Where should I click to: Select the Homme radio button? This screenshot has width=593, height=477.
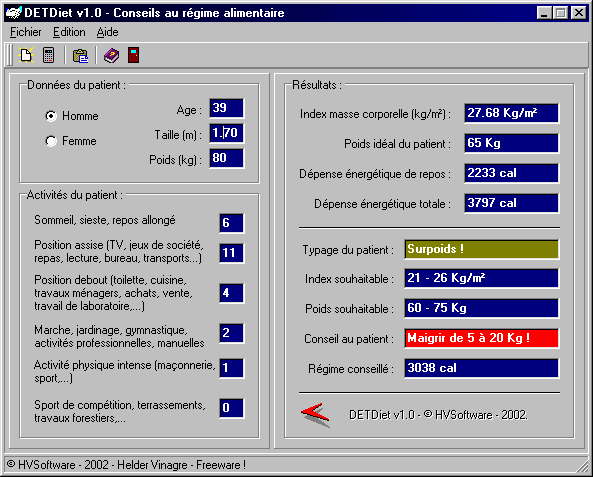click(x=51, y=116)
